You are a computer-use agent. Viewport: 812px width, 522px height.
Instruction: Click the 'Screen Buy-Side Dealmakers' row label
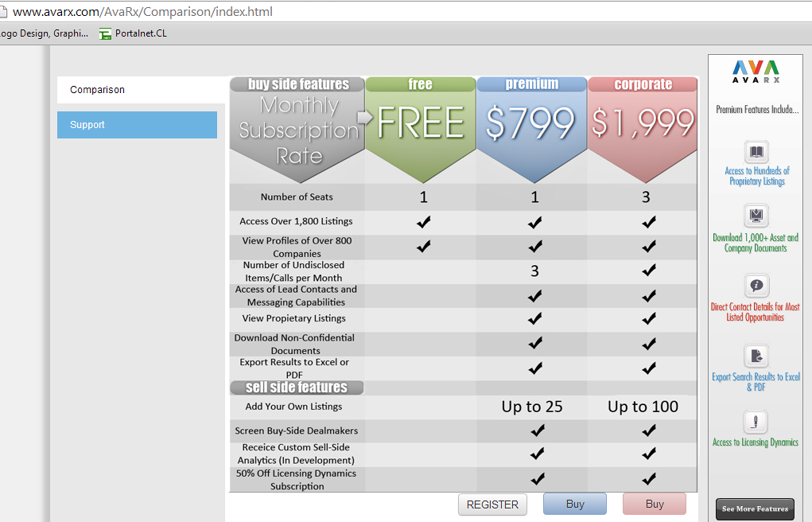(296, 430)
